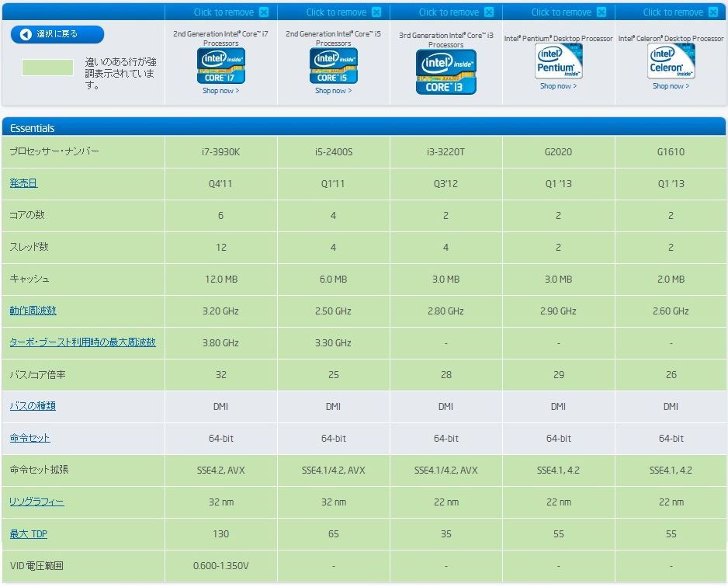728x587 pixels.
Task: Click the 命令セット拡張 row label
Action: click(x=39, y=470)
